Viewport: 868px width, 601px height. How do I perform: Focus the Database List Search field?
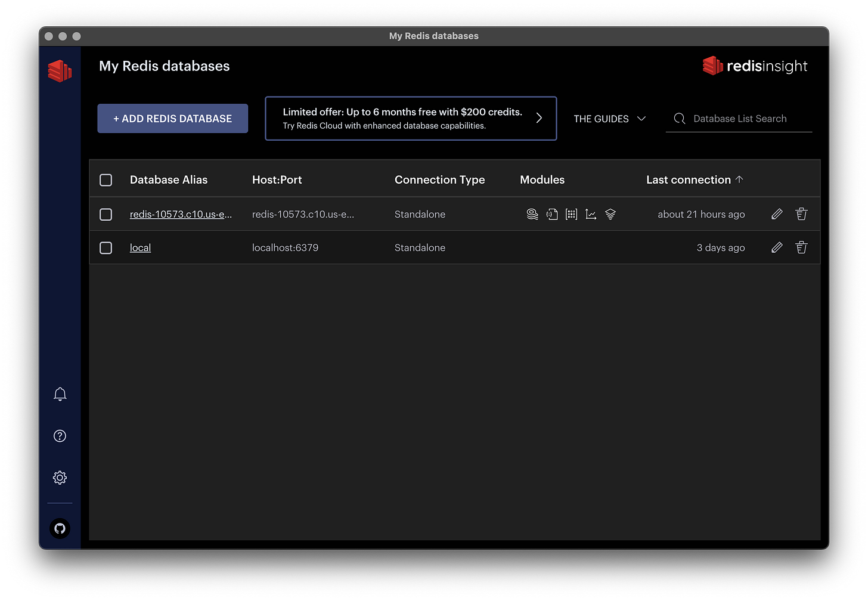(739, 119)
